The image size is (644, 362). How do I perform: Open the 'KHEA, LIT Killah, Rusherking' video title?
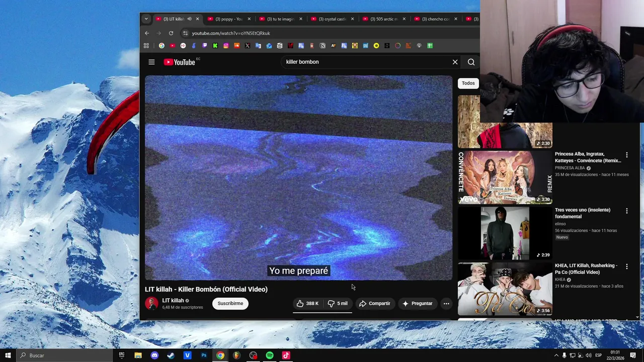point(586,269)
